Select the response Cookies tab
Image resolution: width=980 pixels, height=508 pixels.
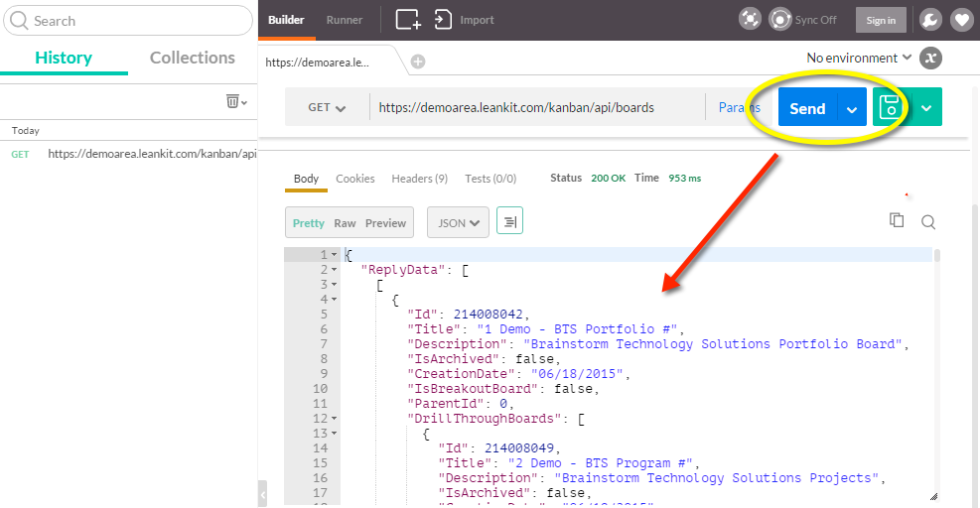point(355,179)
